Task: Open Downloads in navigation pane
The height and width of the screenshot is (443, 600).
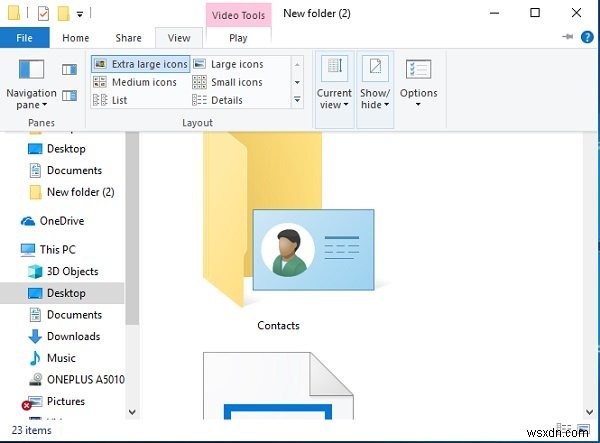Action: click(x=64, y=336)
